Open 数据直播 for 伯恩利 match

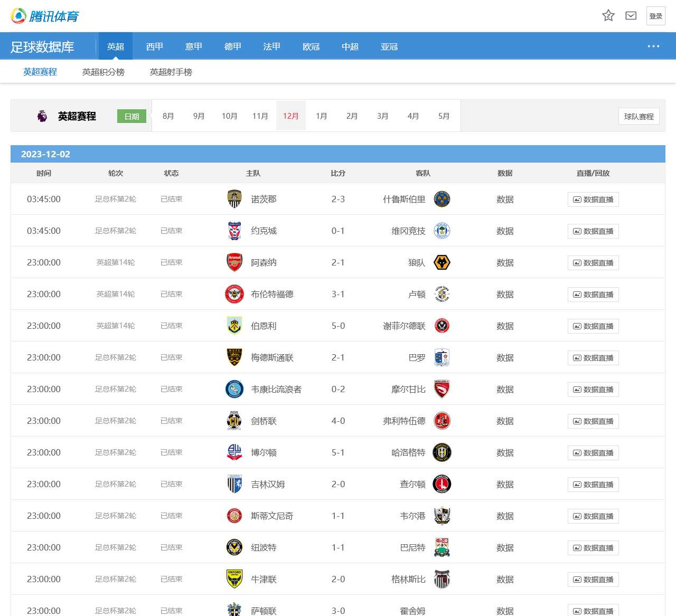pos(593,326)
